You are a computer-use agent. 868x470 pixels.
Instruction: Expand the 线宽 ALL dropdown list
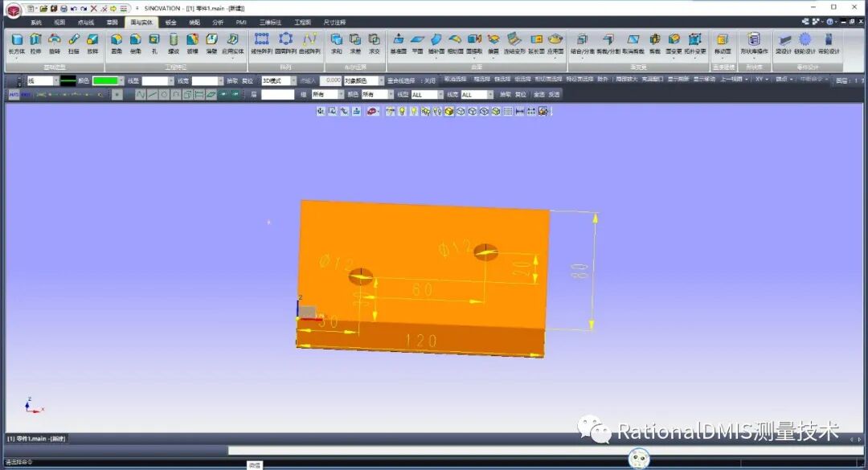[491, 94]
